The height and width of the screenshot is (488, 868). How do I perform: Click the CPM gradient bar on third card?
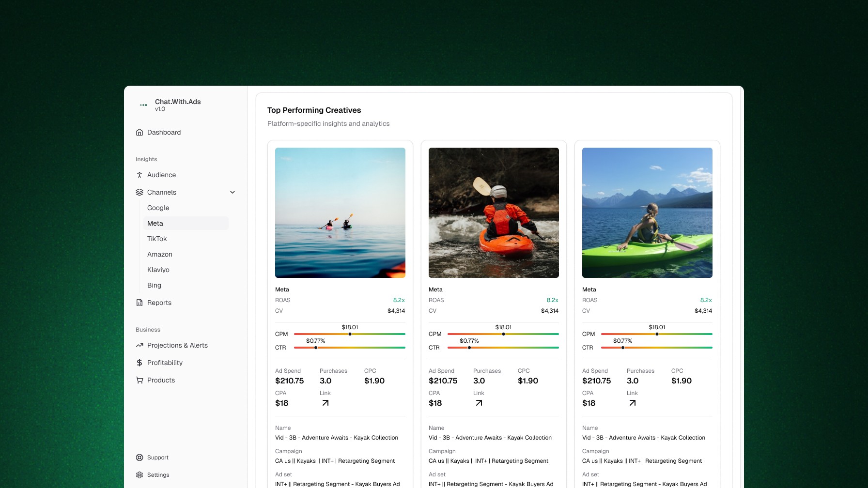tap(657, 334)
